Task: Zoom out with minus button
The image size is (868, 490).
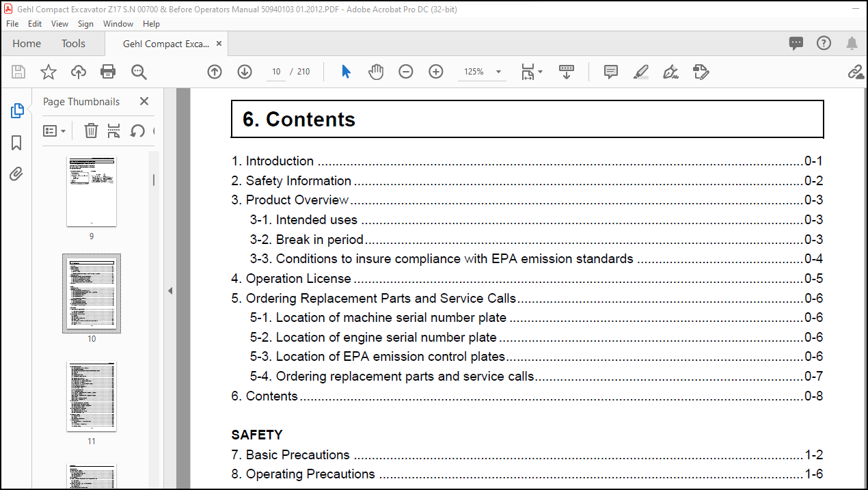Action: click(x=406, y=72)
